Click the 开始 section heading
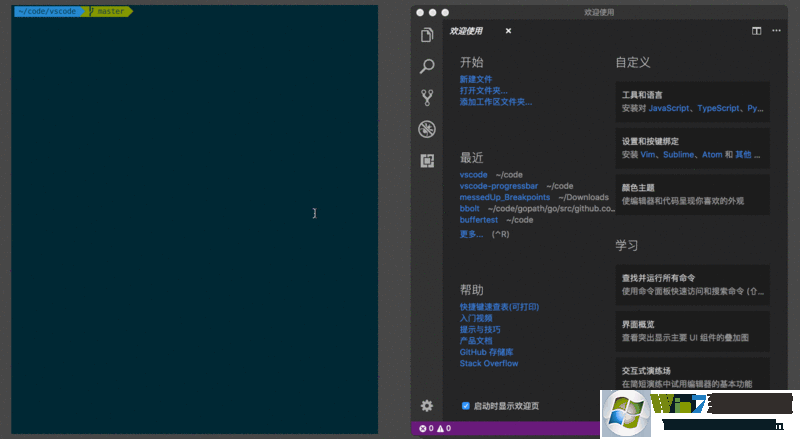 (x=471, y=62)
